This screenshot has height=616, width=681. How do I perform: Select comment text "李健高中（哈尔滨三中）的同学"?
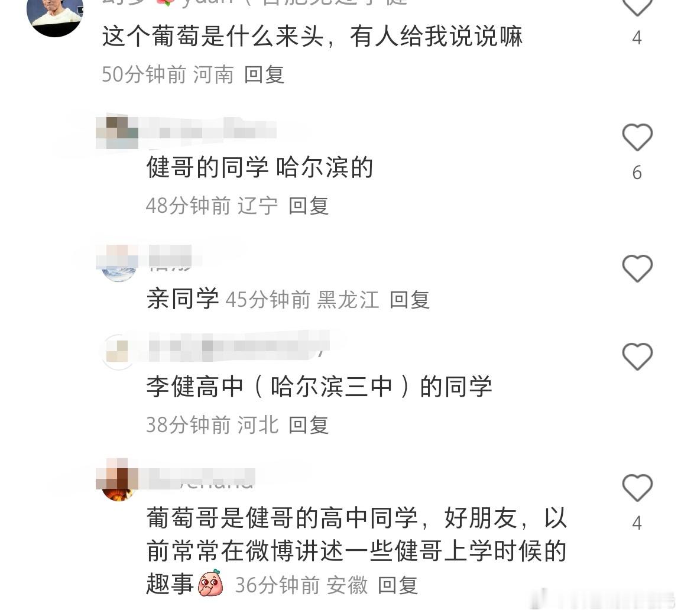[319, 387]
